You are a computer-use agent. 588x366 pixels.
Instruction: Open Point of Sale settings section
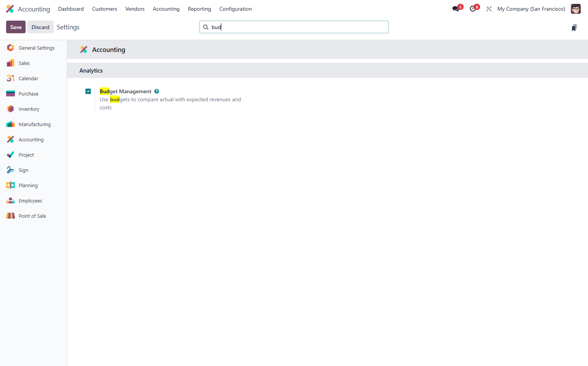[x=34, y=216]
